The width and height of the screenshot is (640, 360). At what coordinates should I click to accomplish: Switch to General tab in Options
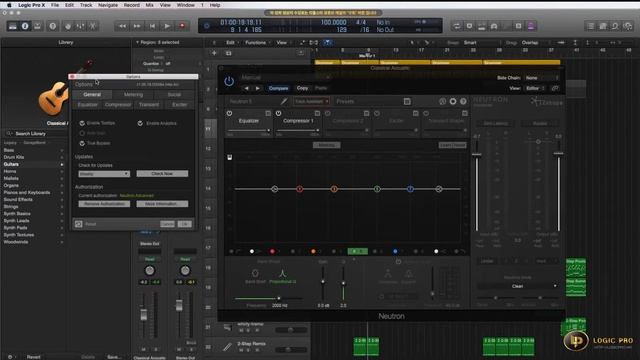coord(92,94)
